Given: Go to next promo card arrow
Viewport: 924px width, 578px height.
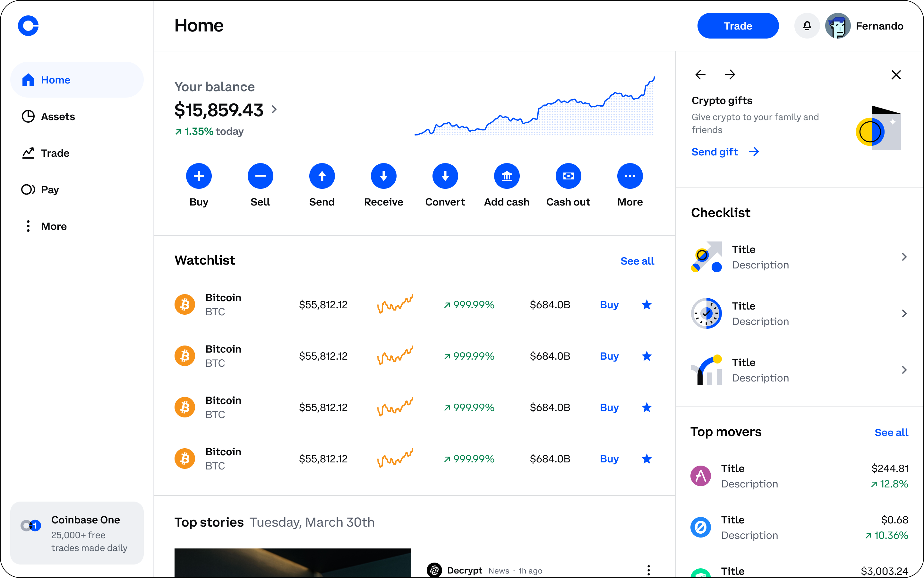Looking at the screenshot, I should (730, 74).
